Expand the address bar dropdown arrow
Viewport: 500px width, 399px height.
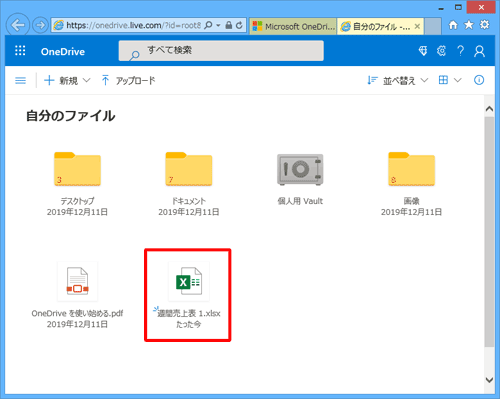(x=218, y=25)
